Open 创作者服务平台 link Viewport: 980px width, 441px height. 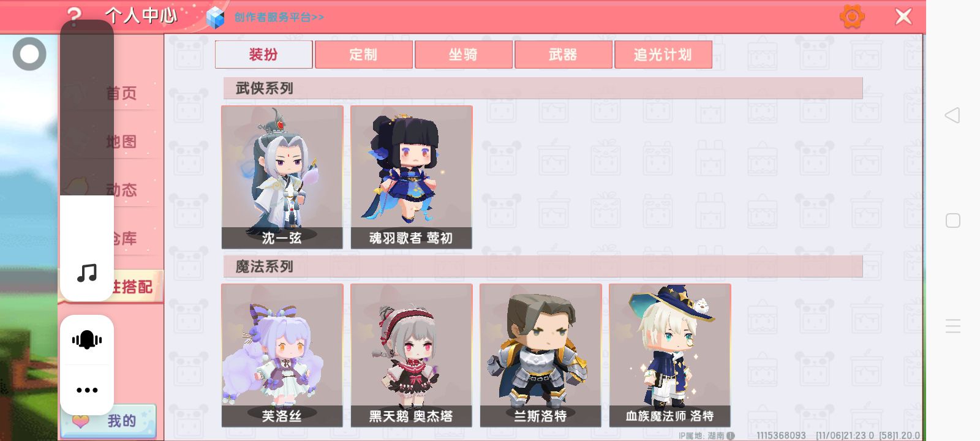(279, 17)
